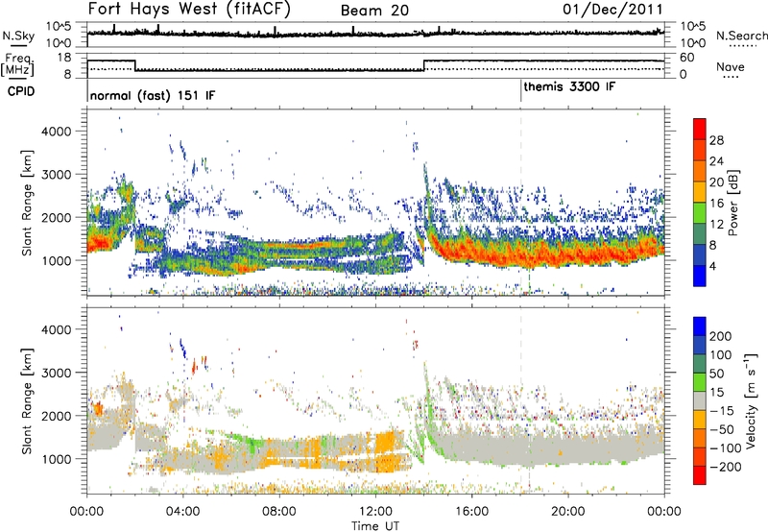768x532 pixels.
Task: Click the '18' frequency axis value
Action: coord(64,58)
